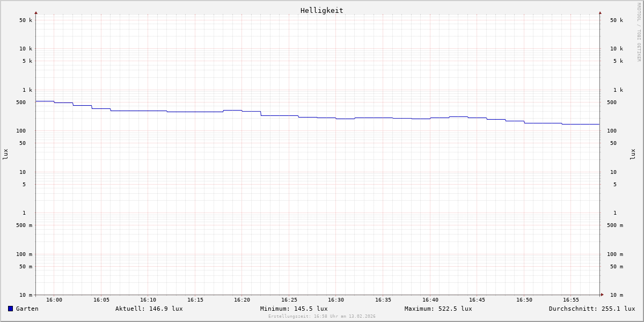
Task: Click the 16:55 time axis label
Action: (571, 300)
